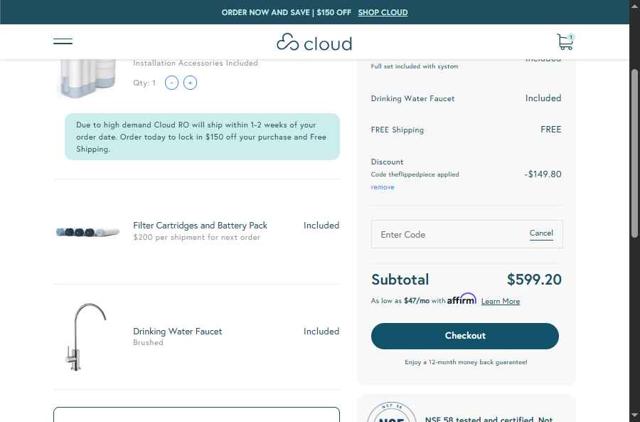Open the hamburger navigation menu
The width and height of the screenshot is (640, 422).
point(63,41)
